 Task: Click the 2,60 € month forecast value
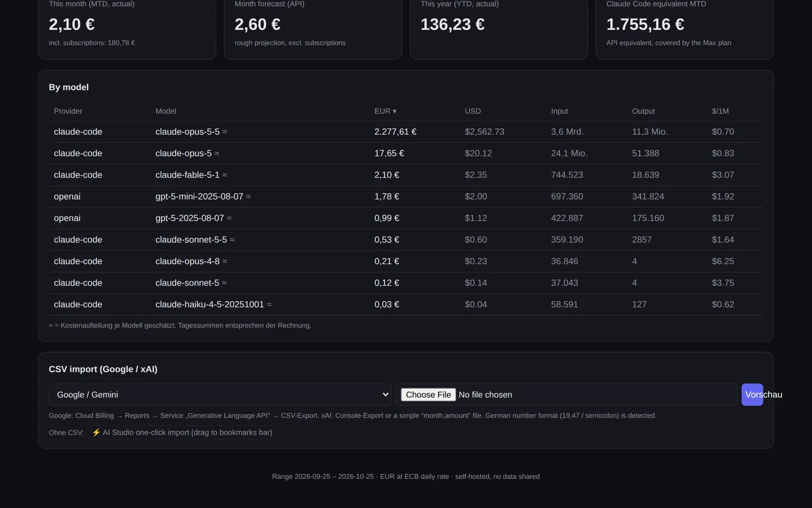click(x=258, y=24)
